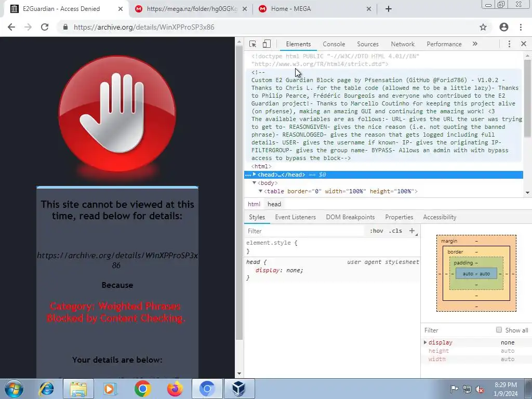This screenshot has height=399, width=532.
Task: Open the Network tab
Action: 403,44
